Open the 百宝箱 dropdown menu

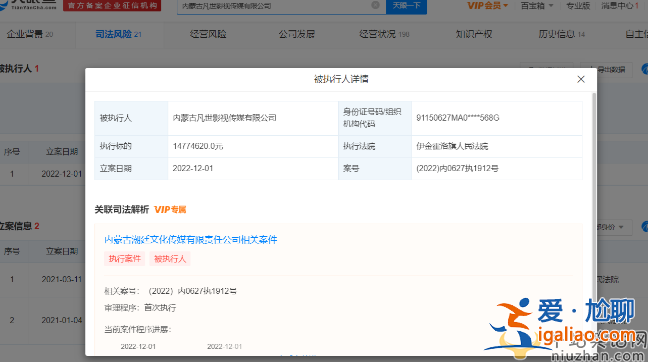pyautogui.click(x=536, y=6)
